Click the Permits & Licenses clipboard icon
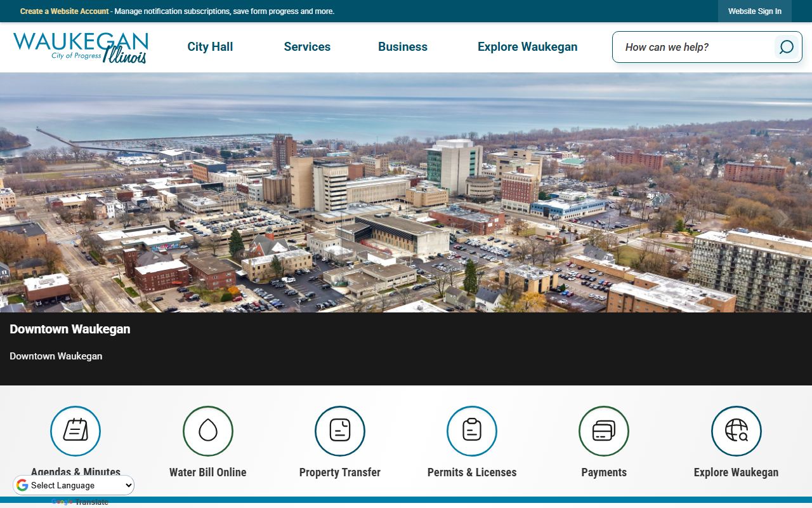 [472, 431]
